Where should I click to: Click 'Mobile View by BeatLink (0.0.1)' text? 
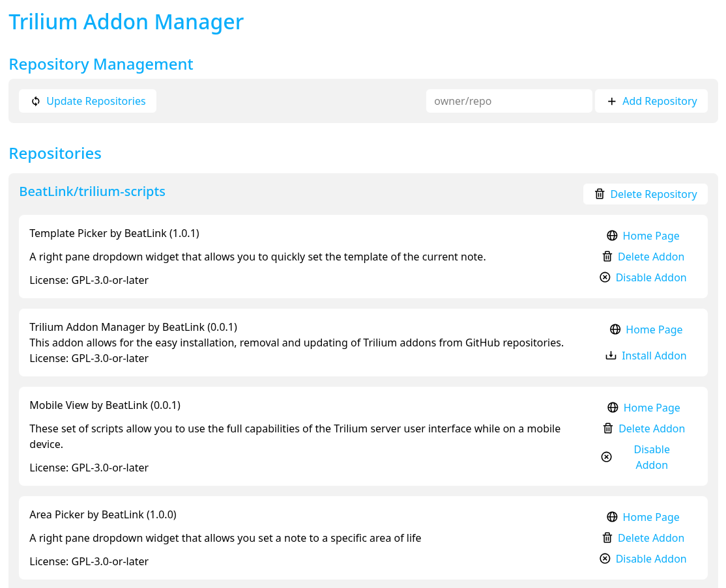tap(105, 405)
